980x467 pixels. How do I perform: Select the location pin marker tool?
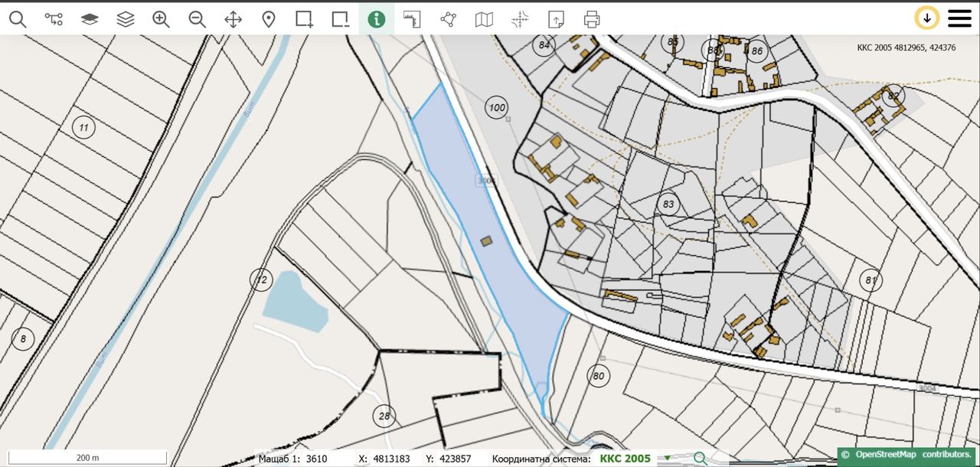click(x=269, y=19)
